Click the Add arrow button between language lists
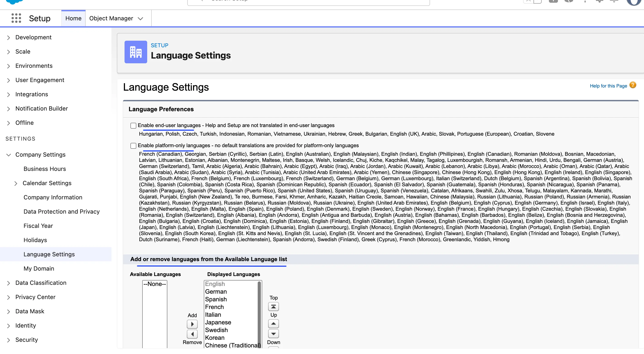This screenshot has height=354, width=644. [192, 324]
